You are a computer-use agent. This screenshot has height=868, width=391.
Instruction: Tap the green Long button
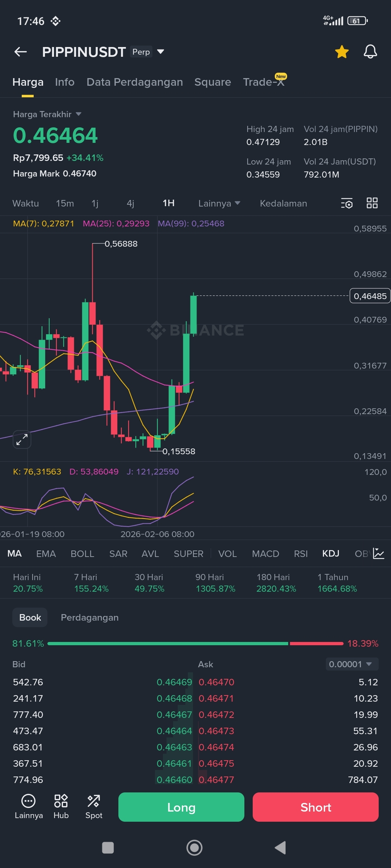pos(181,807)
